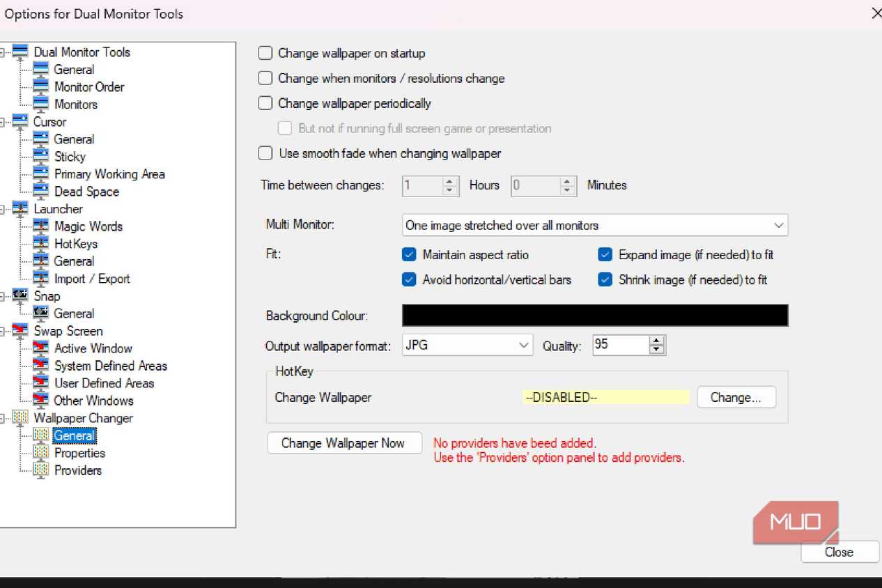Open the Multi Monitor dropdown
The width and height of the screenshot is (882, 588).
pos(595,225)
